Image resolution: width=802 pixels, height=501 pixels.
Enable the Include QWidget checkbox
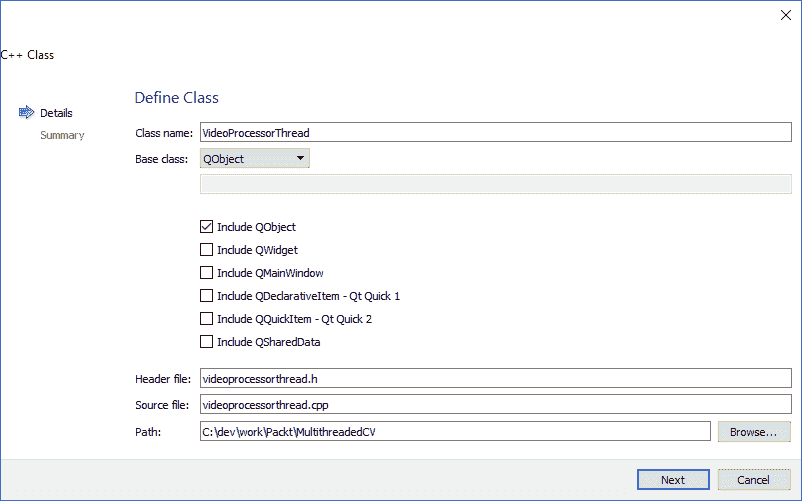(x=207, y=250)
